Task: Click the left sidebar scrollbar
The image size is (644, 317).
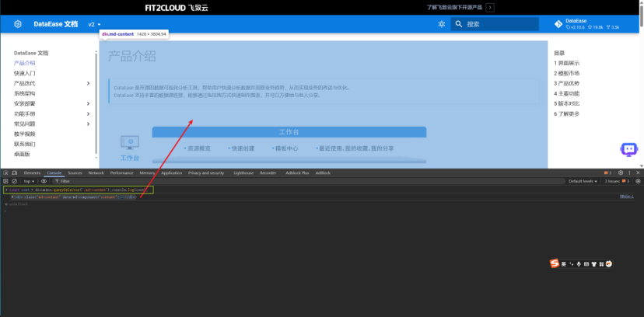Action: [x=96, y=104]
